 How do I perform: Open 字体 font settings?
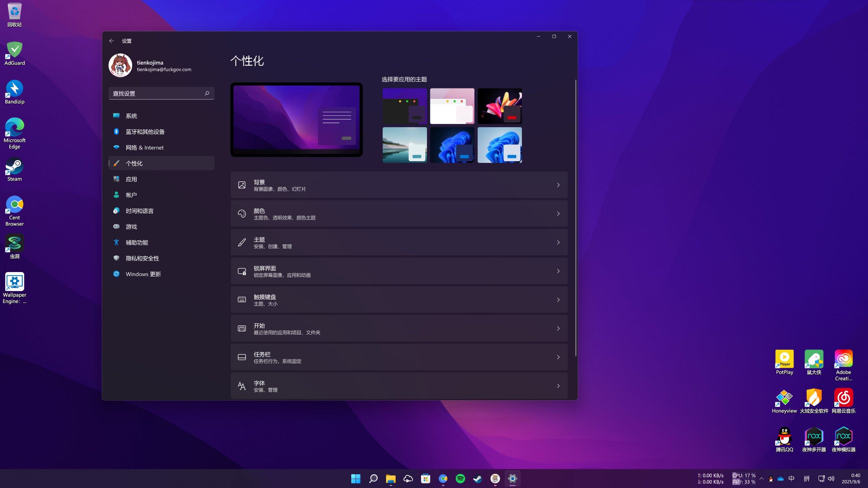pyautogui.click(x=399, y=386)
